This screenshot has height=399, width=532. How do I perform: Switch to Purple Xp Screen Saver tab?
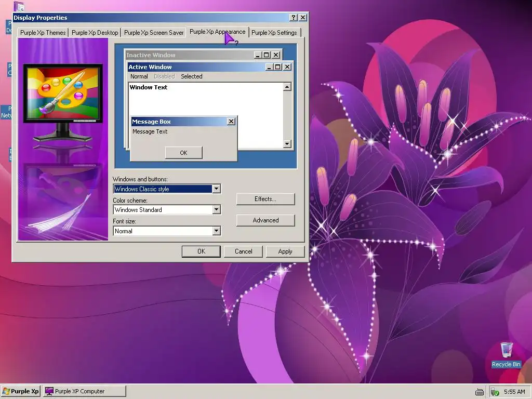click(x=154, y=33)
